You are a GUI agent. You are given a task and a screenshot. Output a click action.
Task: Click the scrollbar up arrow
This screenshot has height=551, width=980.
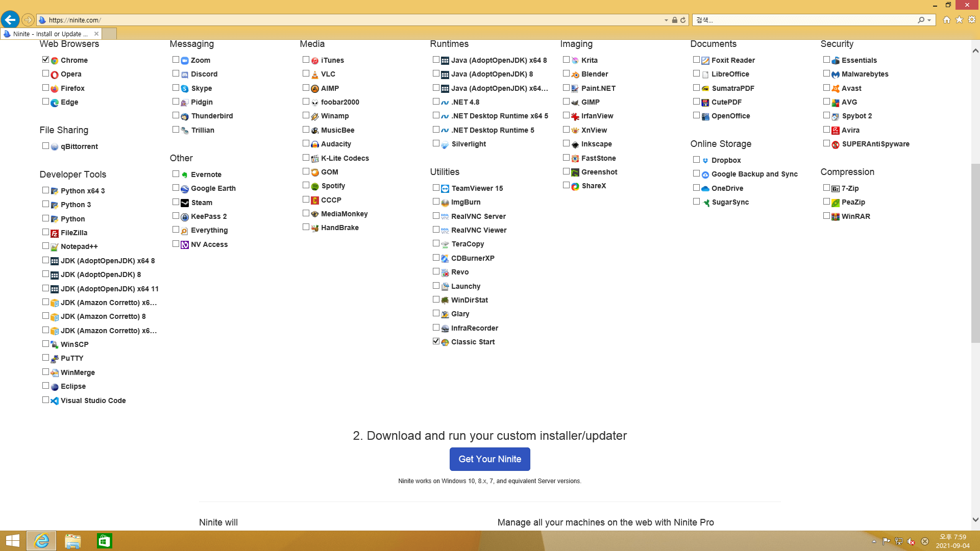975,51
